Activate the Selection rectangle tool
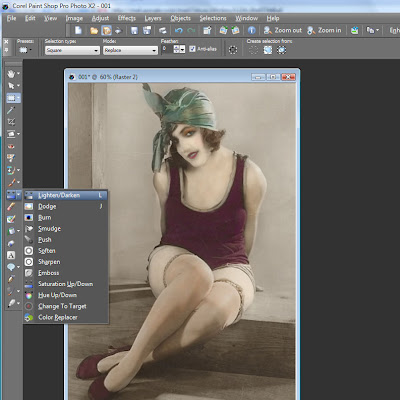This screenshot has width=400, height=400. 11,98
